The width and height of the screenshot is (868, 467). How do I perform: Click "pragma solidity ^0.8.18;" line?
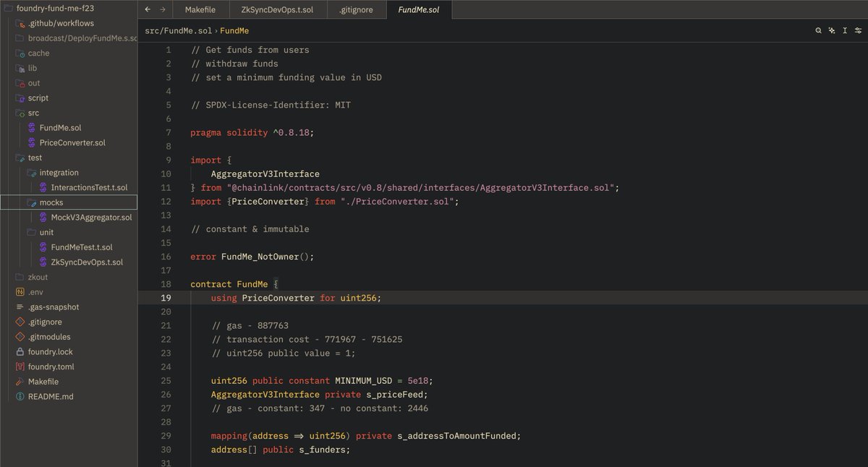[x=252, y=133]
